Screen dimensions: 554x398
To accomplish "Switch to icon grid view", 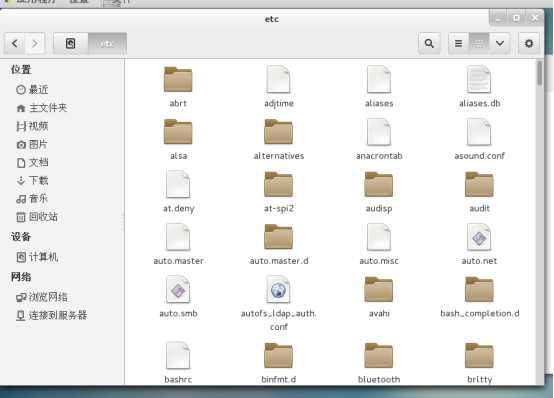I will pyautogui.click(x=479, y=43).
